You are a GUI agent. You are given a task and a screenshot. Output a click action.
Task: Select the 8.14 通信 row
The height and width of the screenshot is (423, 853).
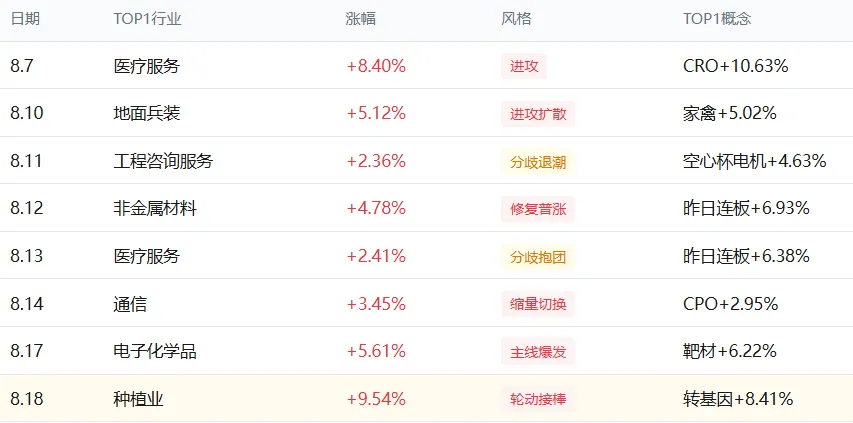(x=426, y=304)
